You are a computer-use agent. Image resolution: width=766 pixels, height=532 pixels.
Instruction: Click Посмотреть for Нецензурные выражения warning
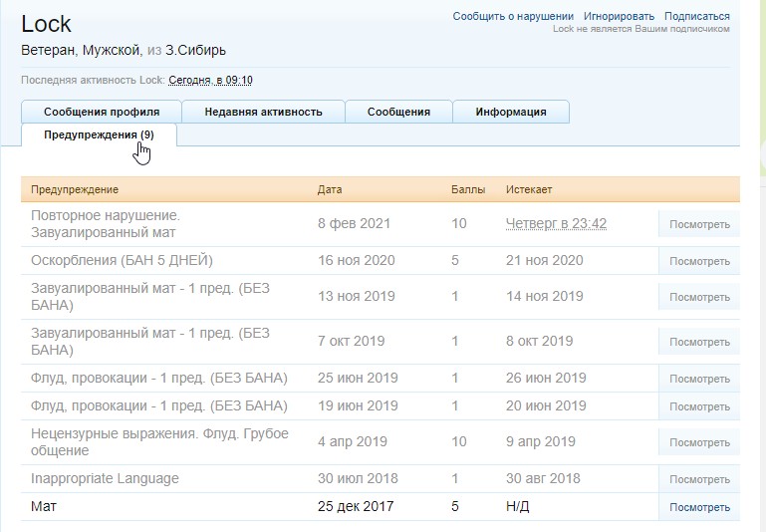[699, 442]
